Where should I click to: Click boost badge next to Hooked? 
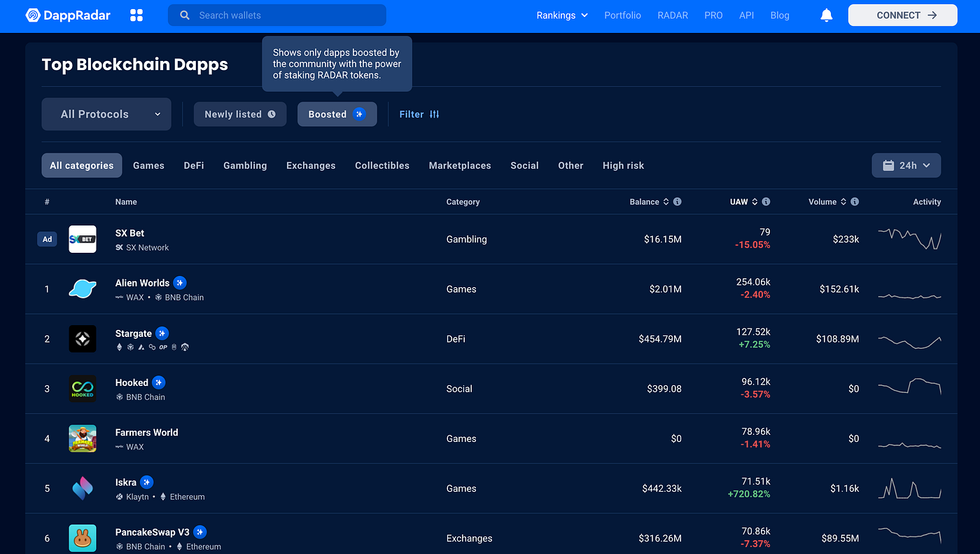(x=159, y=382)
